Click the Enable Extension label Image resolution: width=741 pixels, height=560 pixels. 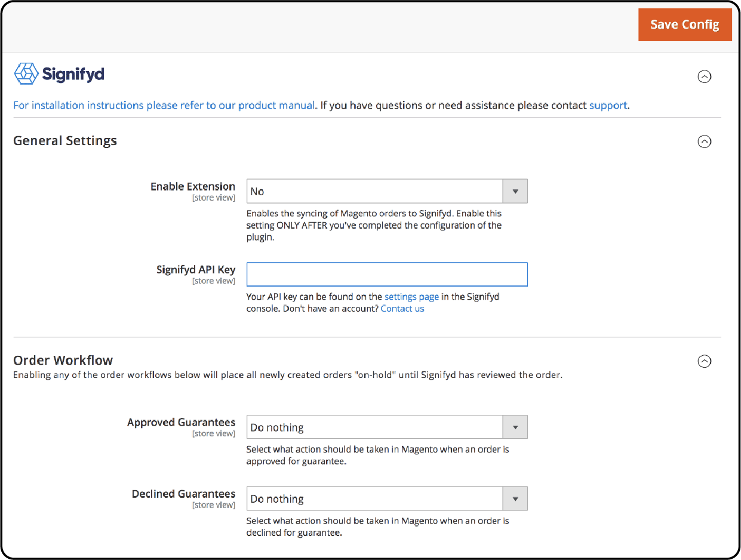pos(193,187)
